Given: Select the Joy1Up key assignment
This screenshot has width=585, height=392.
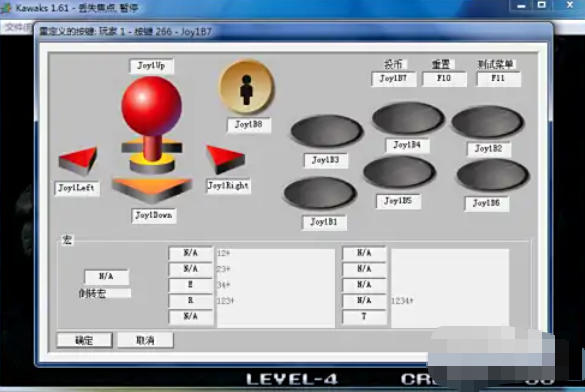Looking at the screenshot, I should [x=151, y=66].
